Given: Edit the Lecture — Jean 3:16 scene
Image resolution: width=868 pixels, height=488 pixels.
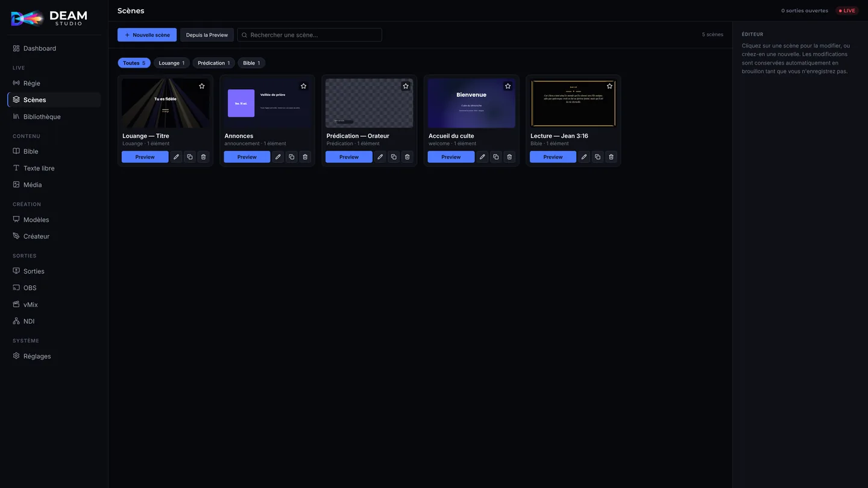Looking at the screenshot, I should [584, 157].
